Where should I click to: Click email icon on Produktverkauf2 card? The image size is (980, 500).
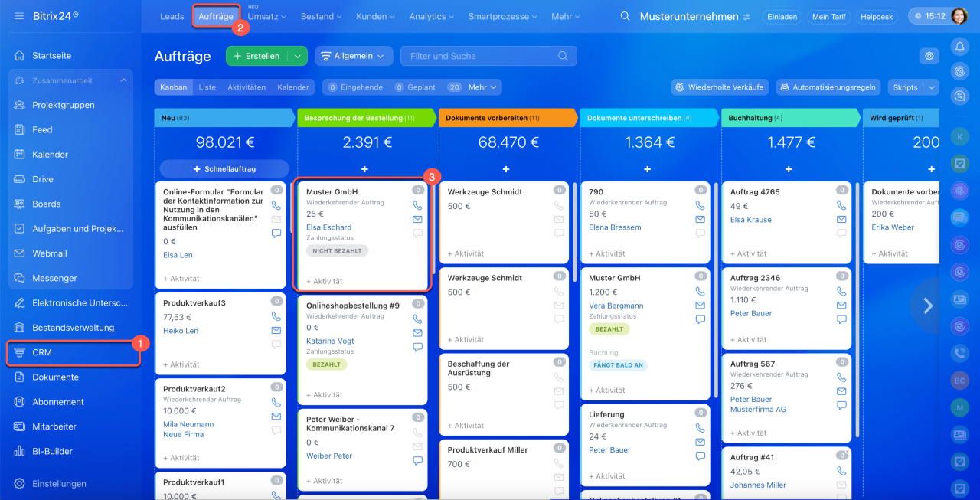pos(276,416)
